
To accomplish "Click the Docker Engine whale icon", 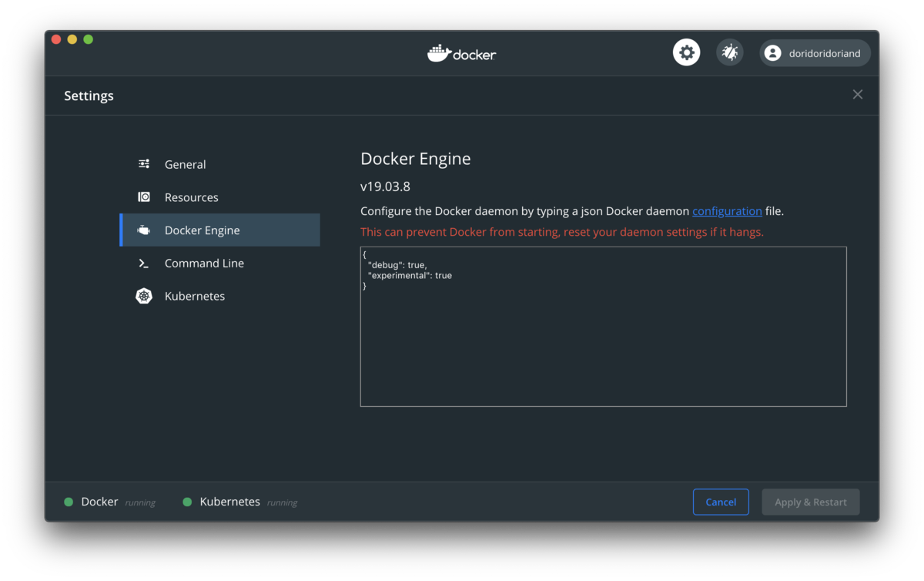I will (144, 230).
